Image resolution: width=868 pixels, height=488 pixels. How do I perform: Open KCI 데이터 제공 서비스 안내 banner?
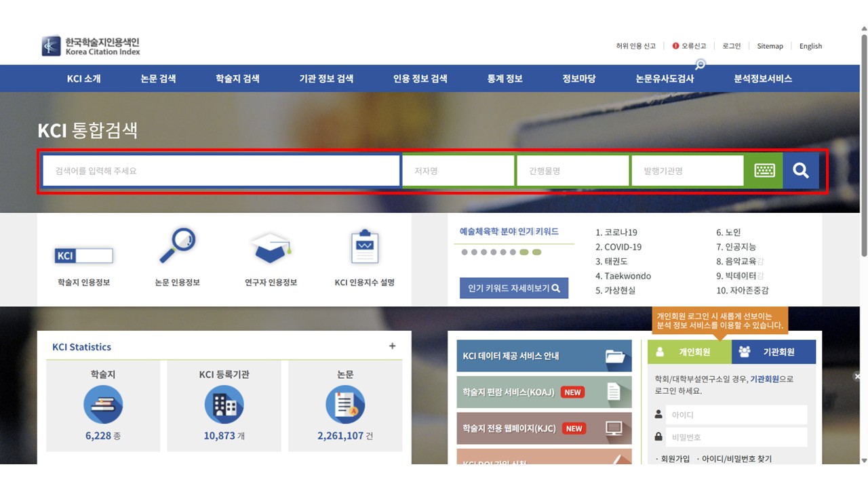coord(544,356)
